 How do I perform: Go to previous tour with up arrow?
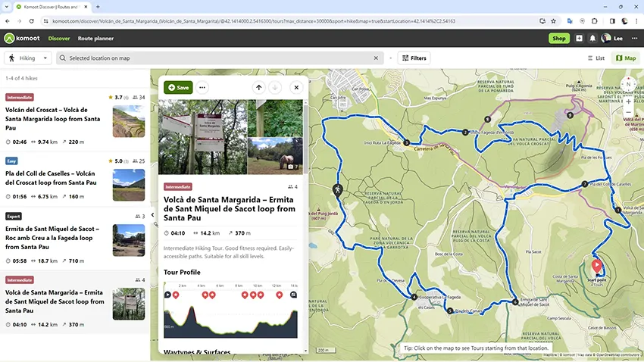258,87
